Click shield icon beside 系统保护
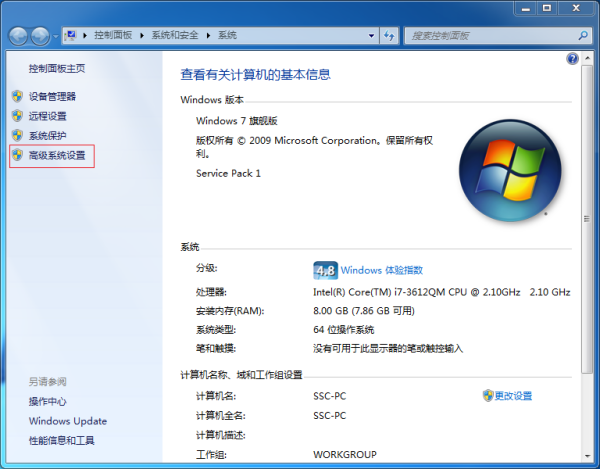 pyautogui.click(x=17, y=135)
